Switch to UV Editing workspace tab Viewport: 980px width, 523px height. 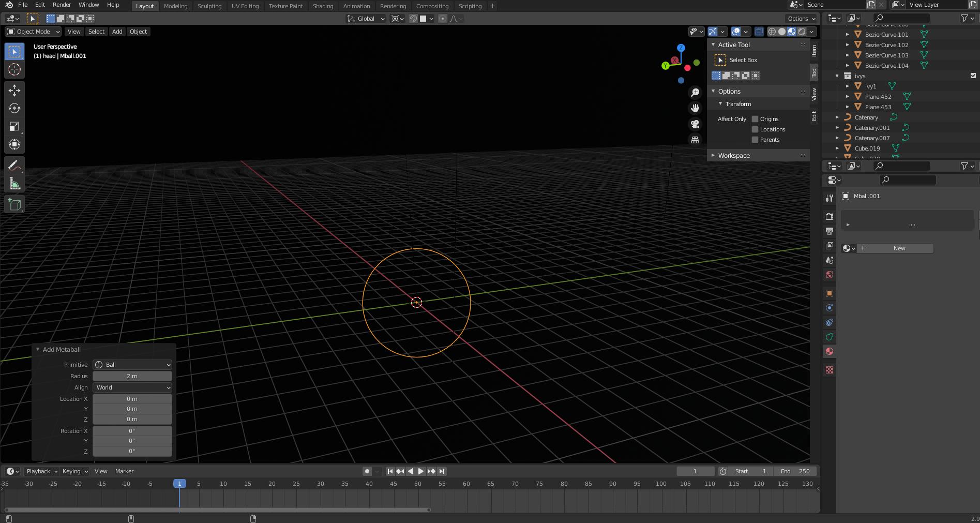pos(245,6)
